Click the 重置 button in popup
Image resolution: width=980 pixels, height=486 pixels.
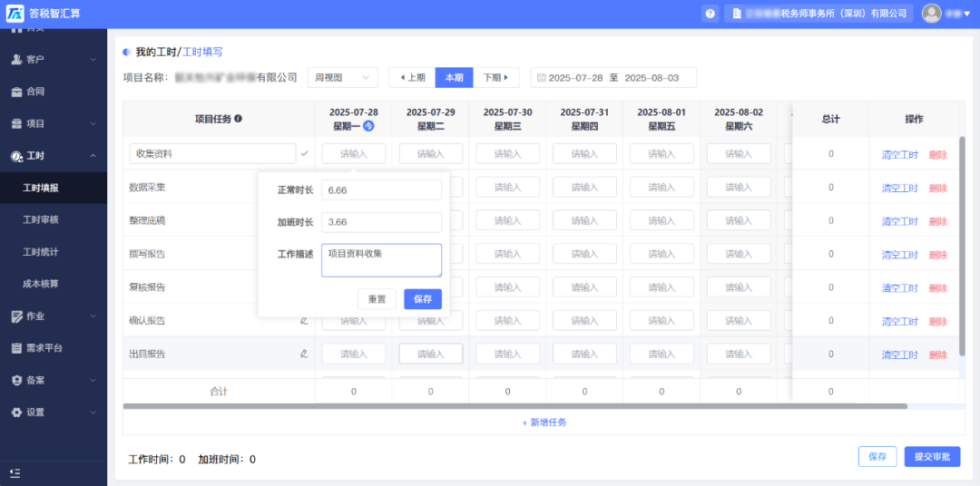(377, 299)
